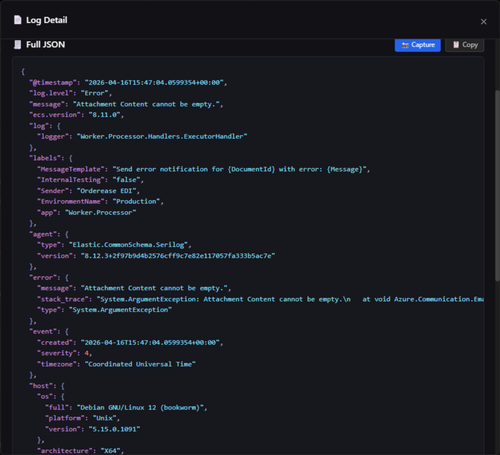Viewport: 500px width, 455px height.
Task: Click the agent version hash string
Action: 178,256
